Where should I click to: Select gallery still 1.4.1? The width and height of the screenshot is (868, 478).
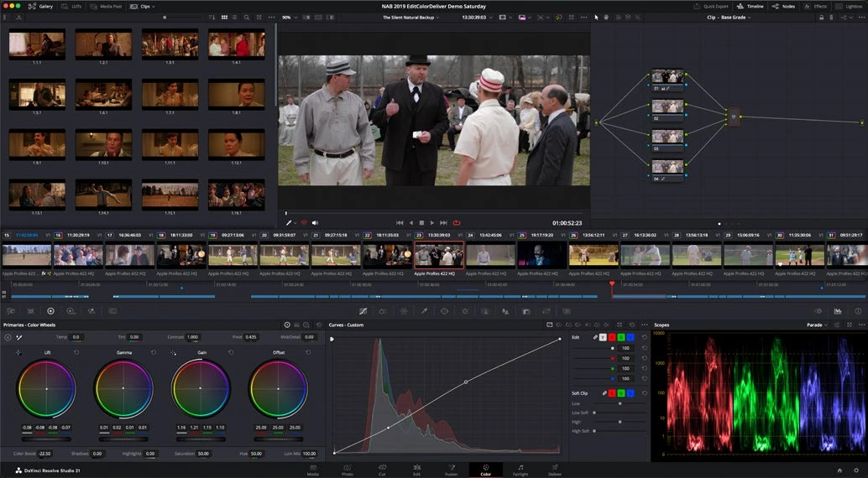click(237, 44)
